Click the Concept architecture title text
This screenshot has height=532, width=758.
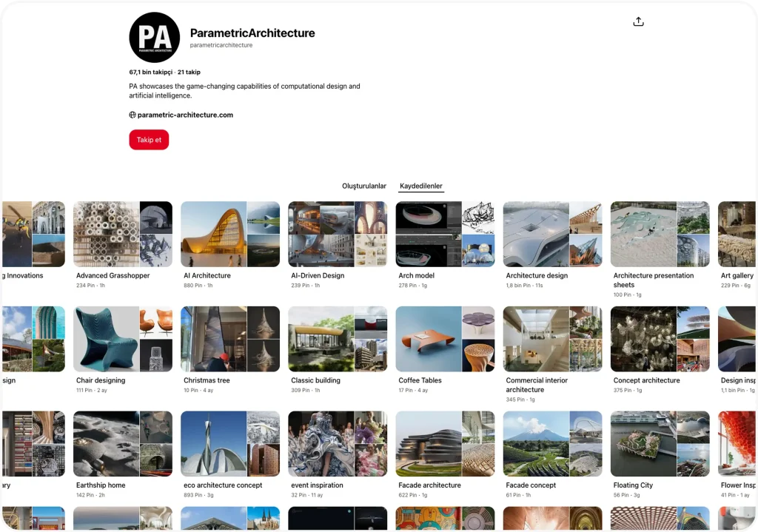click(x=646, y=380)
